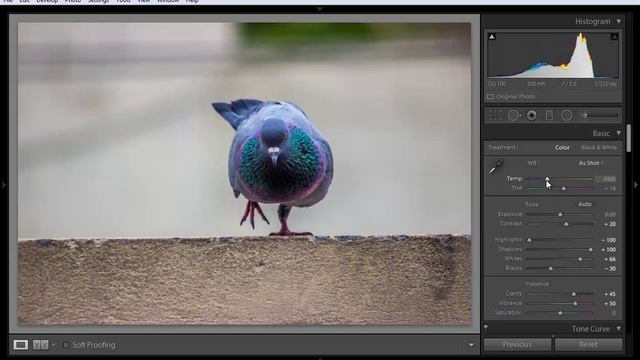Click the Previous button
Image resolution: width=640 pixels, height=360 pixels.
[x=517, y=344]
